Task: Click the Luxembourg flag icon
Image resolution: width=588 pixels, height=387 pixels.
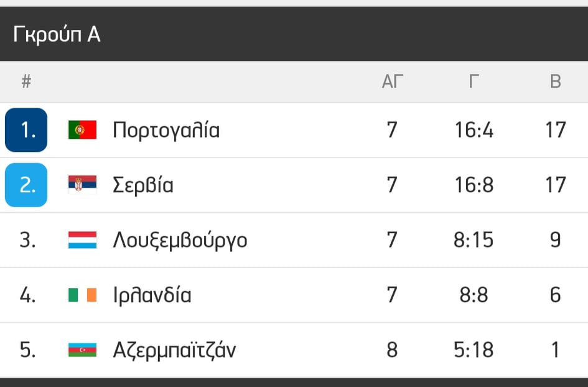Action: (83, 240)
